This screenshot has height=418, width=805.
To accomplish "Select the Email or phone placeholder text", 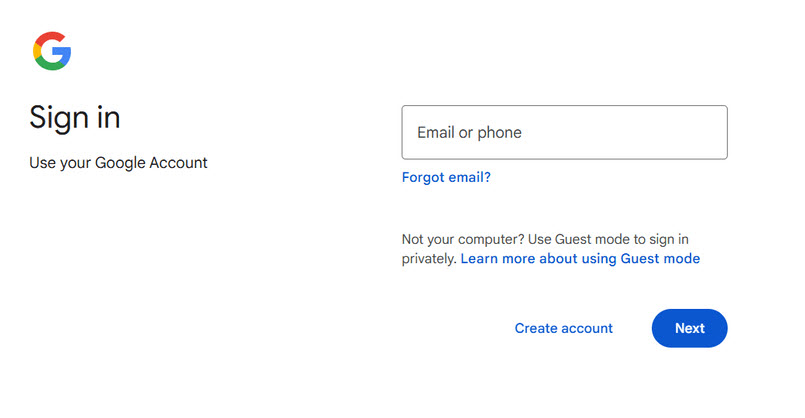I will click(469, 132).
